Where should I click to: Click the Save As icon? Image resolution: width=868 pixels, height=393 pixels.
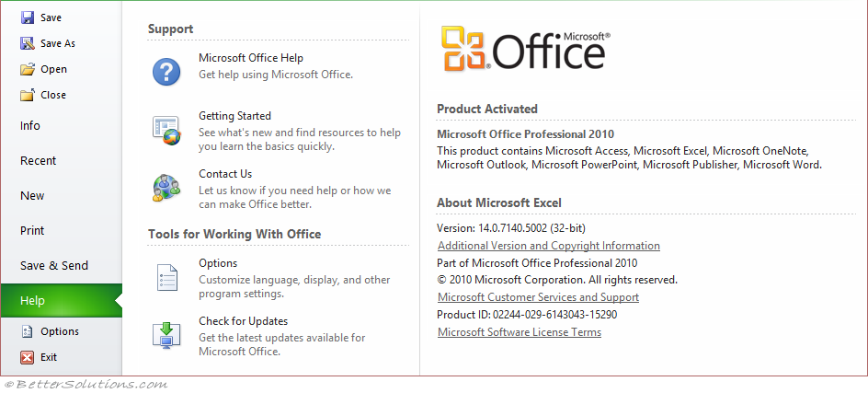[x=28, y=43]
